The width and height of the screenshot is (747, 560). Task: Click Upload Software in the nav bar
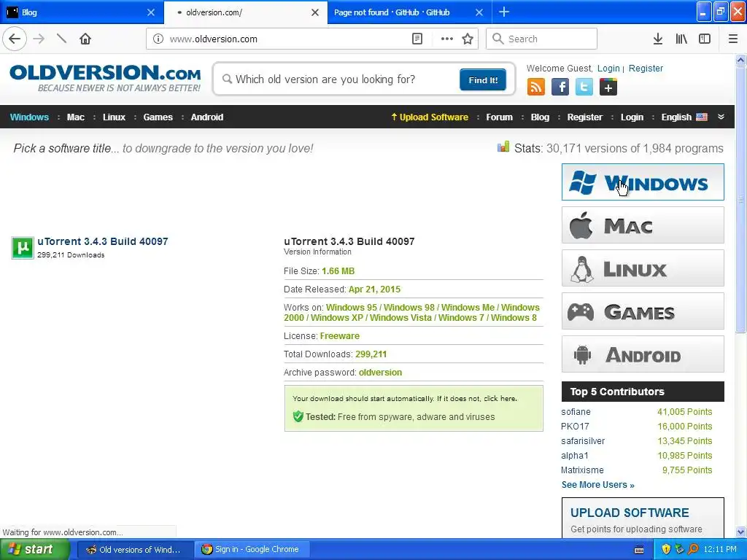coord(429,117)
